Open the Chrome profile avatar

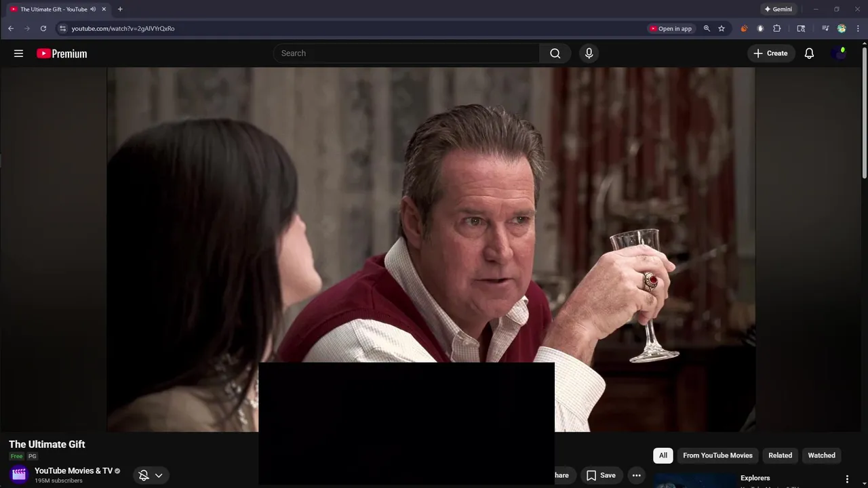pos(842,28)
